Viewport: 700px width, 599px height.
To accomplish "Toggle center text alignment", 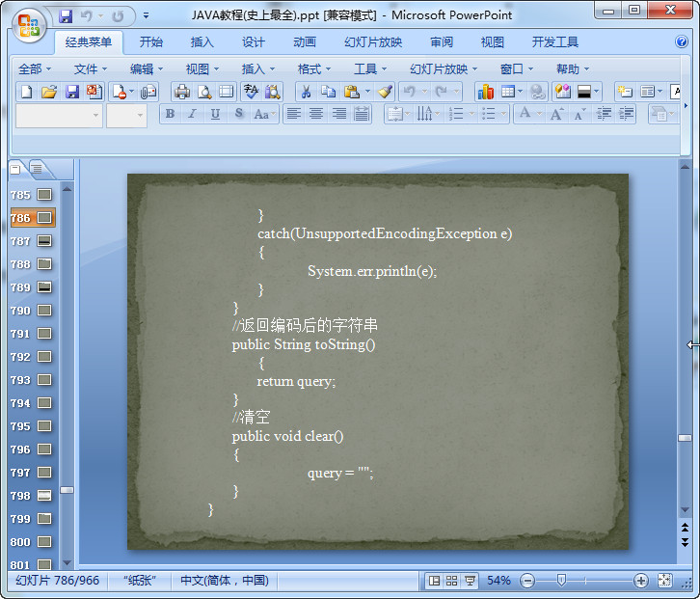I will point(316,114).
